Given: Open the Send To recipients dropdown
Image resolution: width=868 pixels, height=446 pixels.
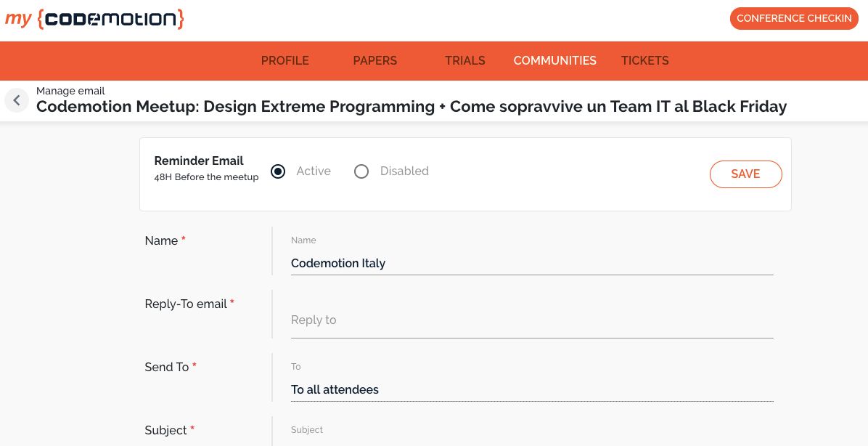Looking at the screenshot, I should click(532, 389).
